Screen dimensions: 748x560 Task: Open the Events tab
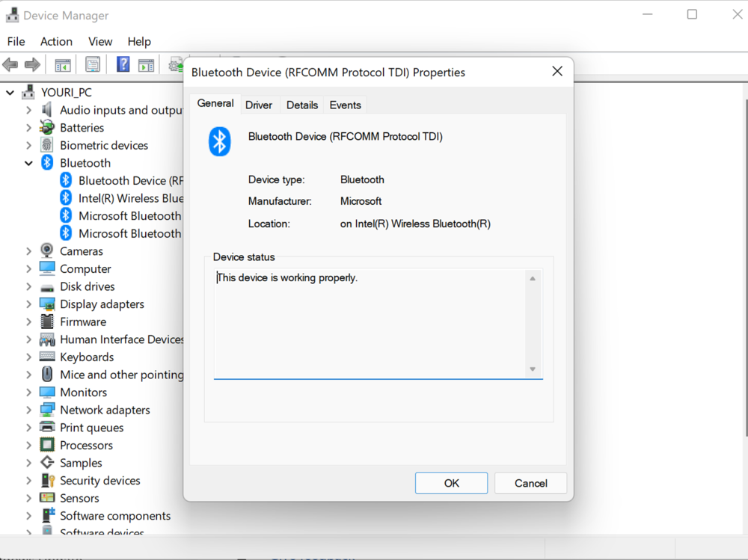click(x=345, y=105)
